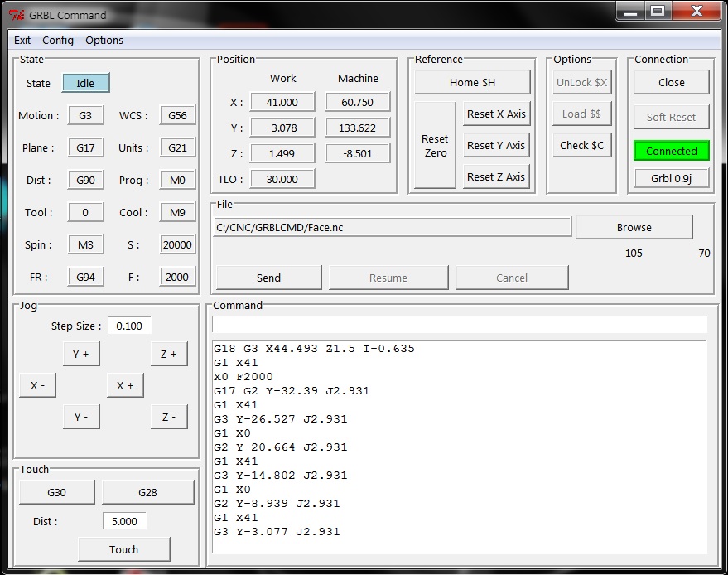Click the WCS G56 value

177,116
